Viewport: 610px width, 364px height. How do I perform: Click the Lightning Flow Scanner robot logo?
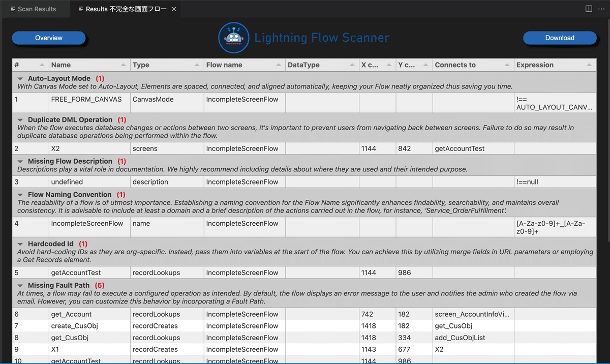coord(233,38)
